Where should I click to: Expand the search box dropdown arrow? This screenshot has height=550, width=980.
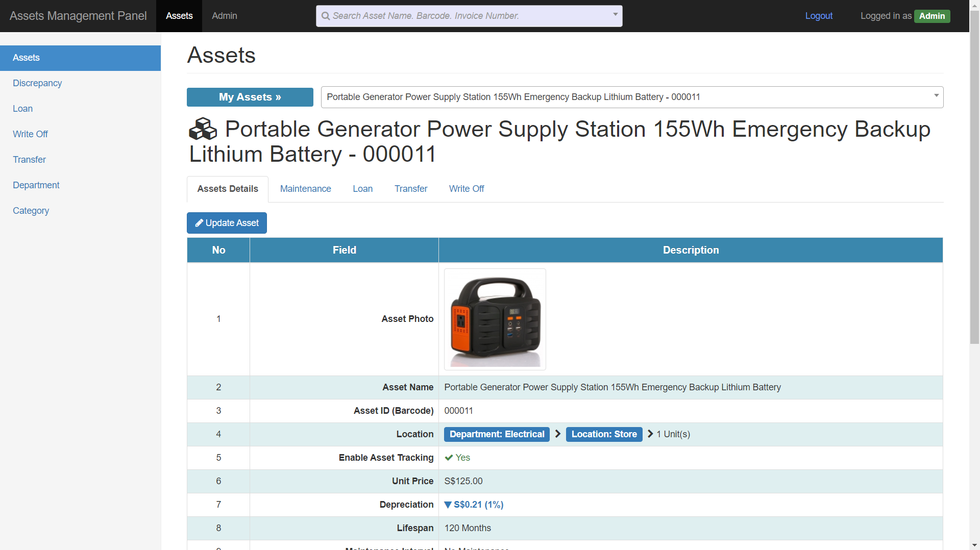pyautogui.click(x=615, y=15)
